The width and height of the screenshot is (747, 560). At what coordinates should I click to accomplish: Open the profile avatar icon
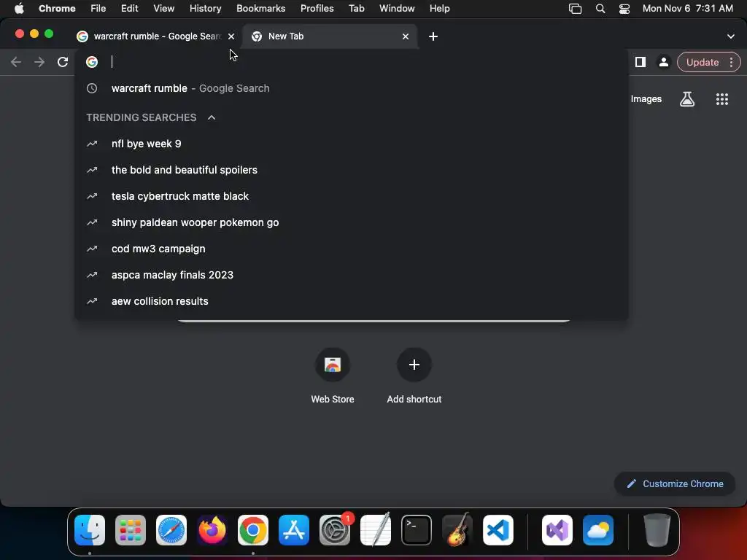[x=663, y=62]
